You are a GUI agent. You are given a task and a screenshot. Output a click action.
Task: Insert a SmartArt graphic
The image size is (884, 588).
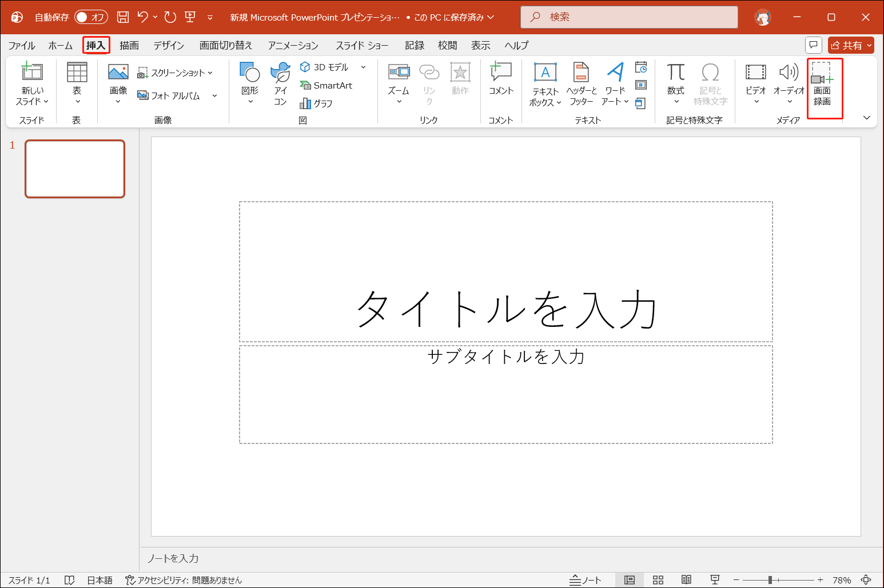[x=326, y=85]
